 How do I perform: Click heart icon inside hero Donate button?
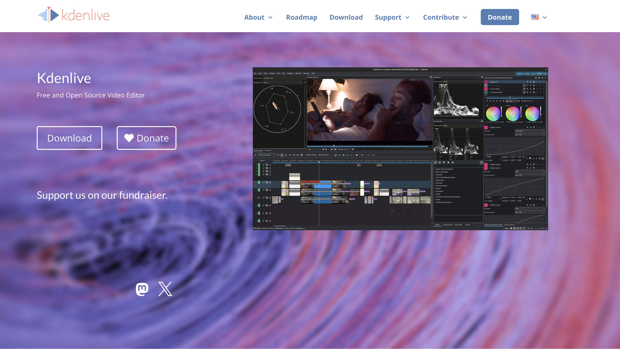click(x=129, y=138)
